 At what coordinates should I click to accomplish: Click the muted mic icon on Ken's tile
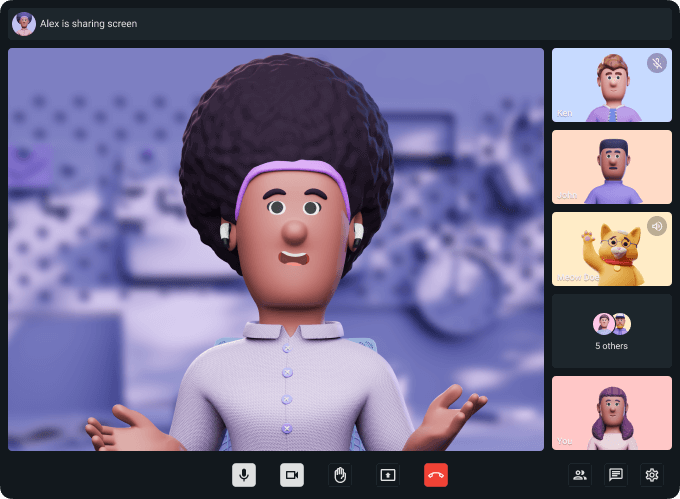click(656, 63)
